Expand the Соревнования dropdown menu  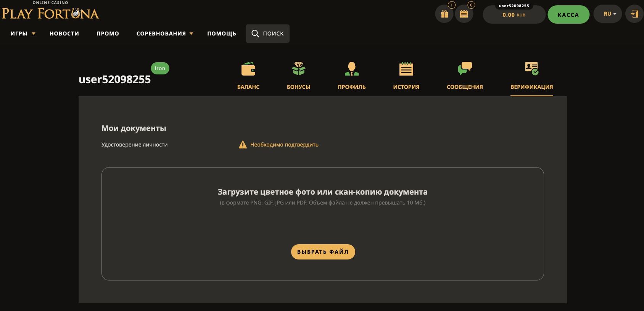pos(164,34)
